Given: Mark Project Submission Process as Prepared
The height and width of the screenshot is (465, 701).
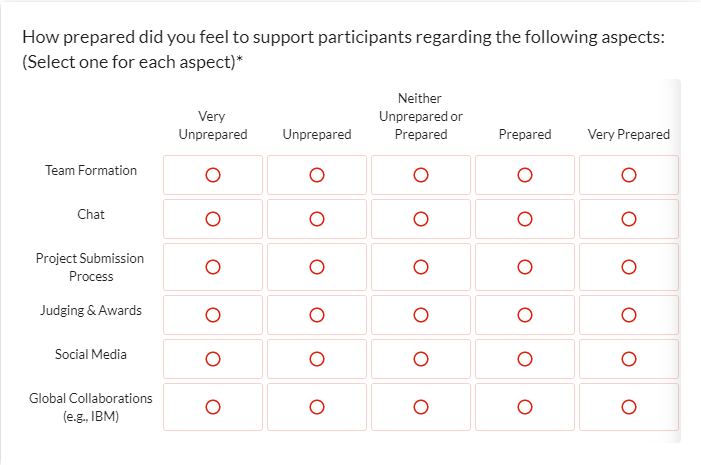Looking at the screenshot, I should coord(524,267).
